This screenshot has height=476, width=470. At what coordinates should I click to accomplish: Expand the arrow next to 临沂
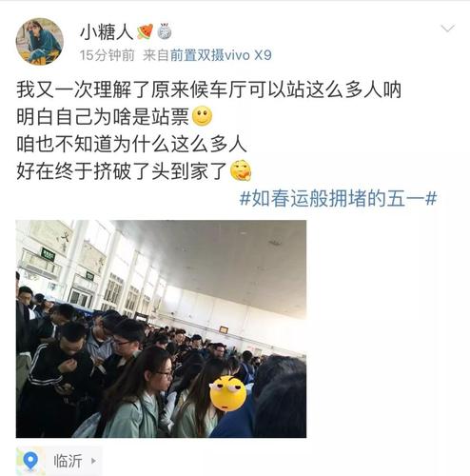coord(93,461)
